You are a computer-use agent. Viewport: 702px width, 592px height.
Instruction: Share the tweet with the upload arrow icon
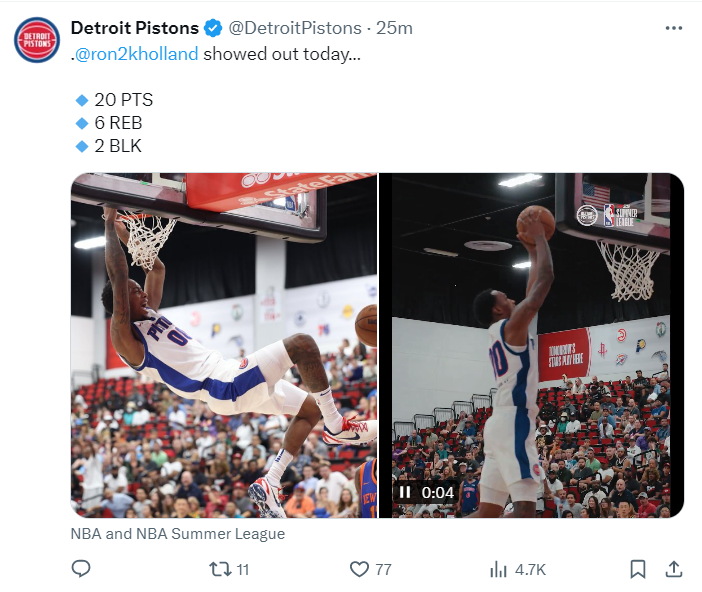674,569
